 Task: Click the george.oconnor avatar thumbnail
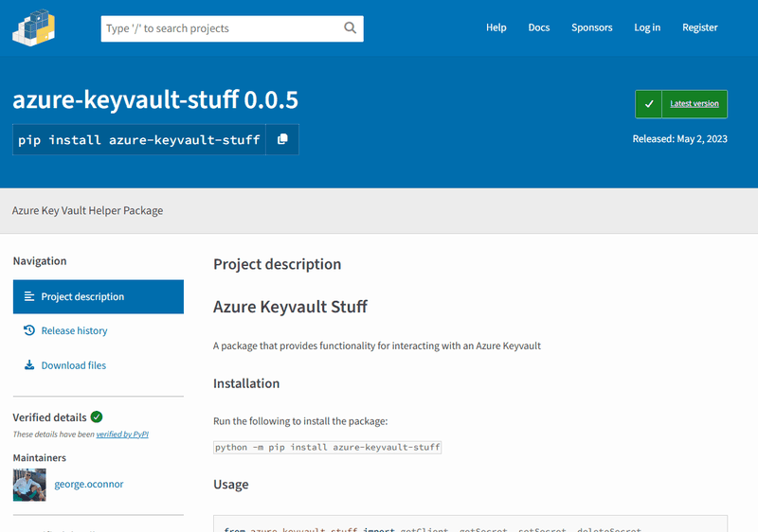click(29, 485)
